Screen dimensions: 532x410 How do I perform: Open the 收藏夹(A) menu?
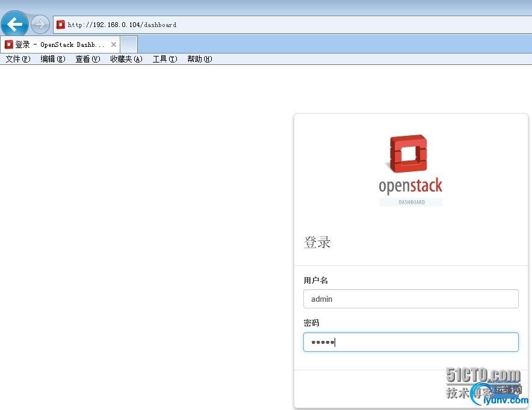pos(126,59)
